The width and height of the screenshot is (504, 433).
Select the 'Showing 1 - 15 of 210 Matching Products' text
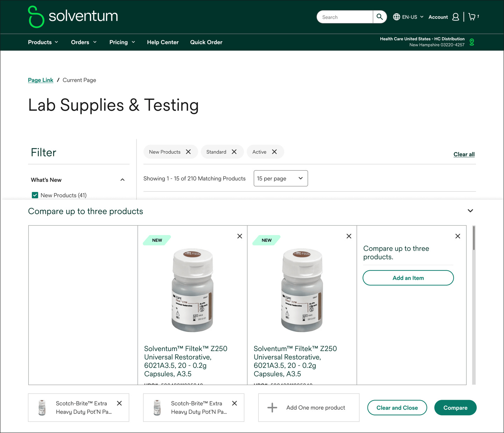pos(195,178)
